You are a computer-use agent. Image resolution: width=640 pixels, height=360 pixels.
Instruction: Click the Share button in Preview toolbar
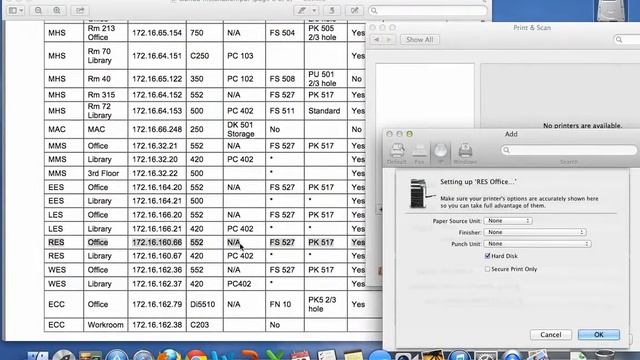(x=80, y=11)
